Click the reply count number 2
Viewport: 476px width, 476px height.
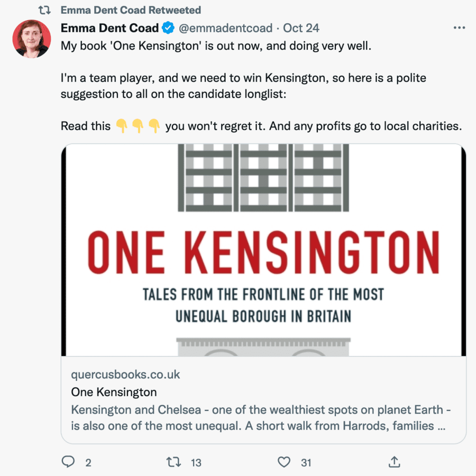pos(88,462)
